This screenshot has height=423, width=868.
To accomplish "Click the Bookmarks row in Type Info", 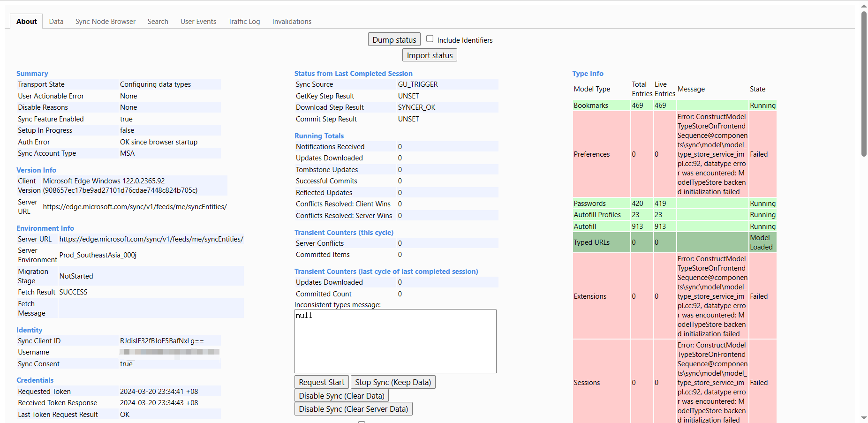I will coord(591,106).
